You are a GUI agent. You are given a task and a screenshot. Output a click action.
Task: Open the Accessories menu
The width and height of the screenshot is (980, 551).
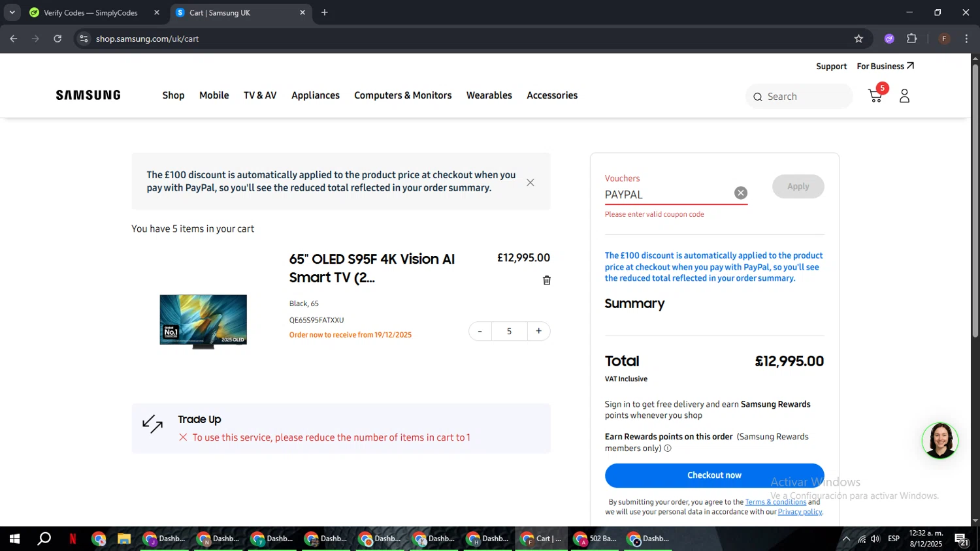coord(552,95)
